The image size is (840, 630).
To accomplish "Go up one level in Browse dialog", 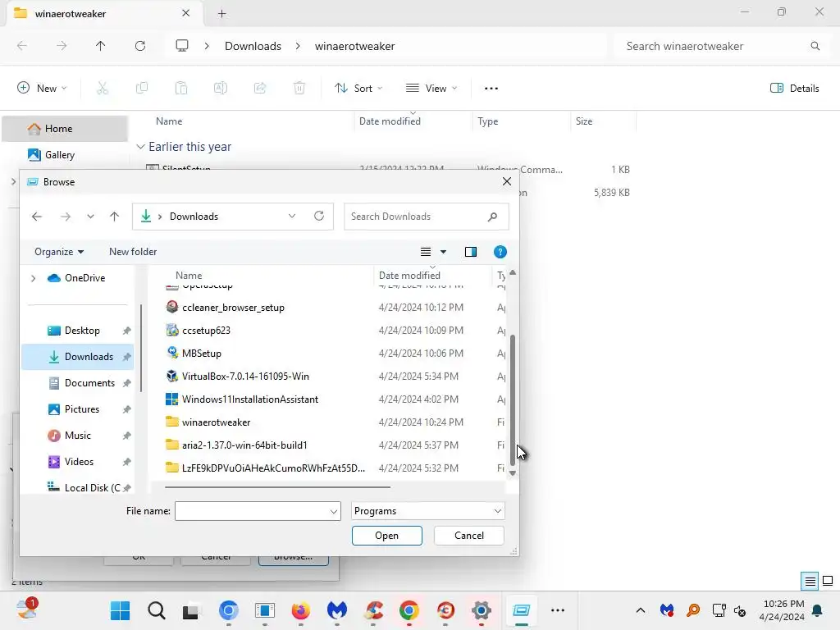I will [x=114, y=217].
